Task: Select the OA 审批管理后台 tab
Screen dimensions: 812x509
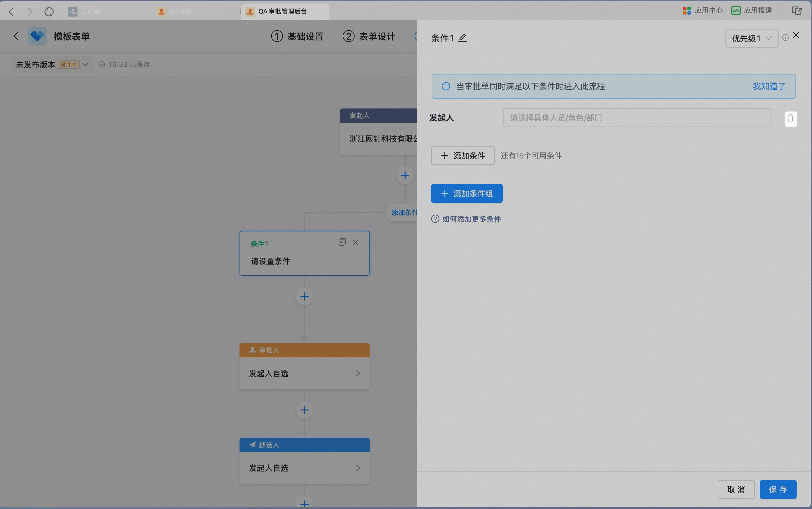Action: 285,12
